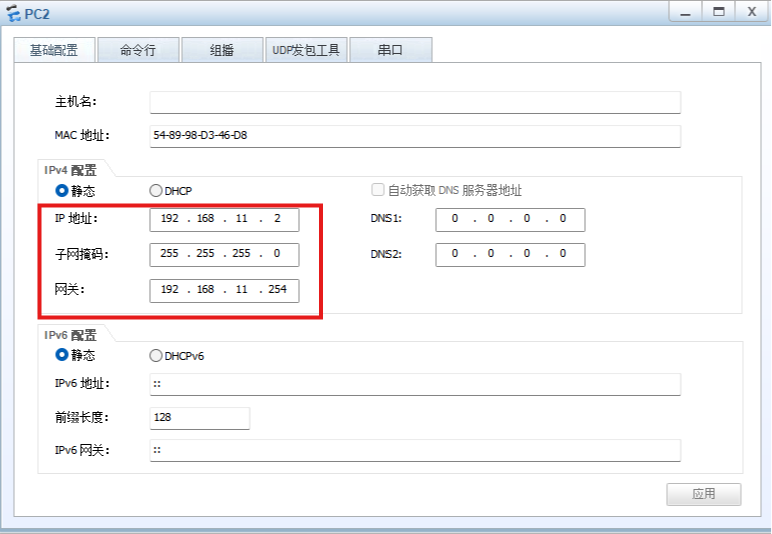Click the 前缀长度 label text
This screenshot has height=534, width=772.
coord(81,417)
